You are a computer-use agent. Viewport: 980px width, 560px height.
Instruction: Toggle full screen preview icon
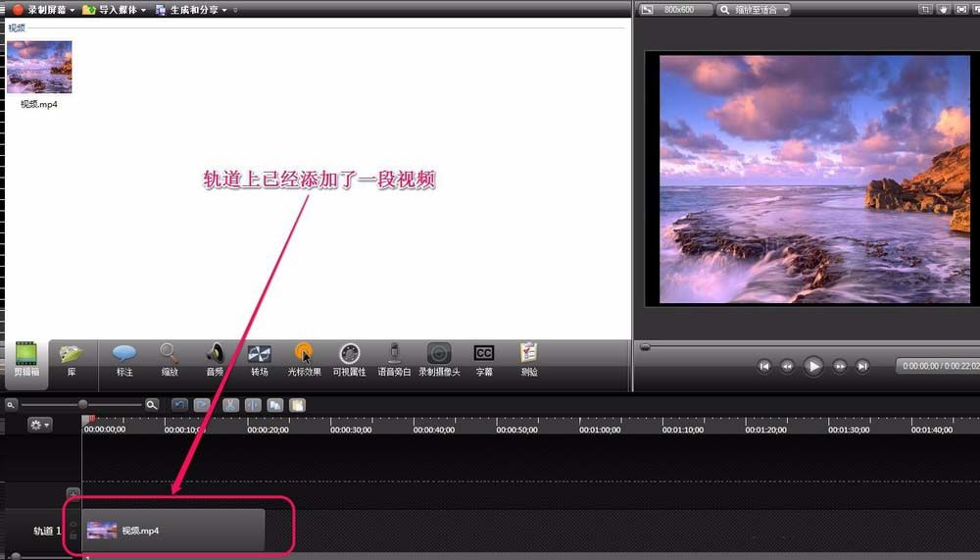(961, 10)
